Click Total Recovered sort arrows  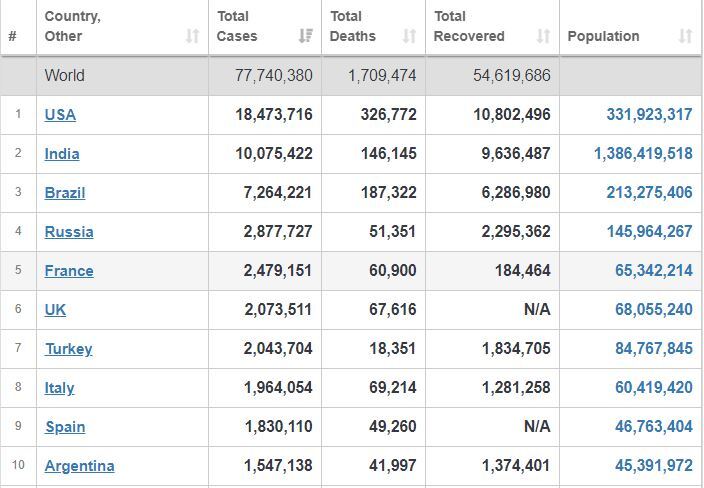[543, 35]
